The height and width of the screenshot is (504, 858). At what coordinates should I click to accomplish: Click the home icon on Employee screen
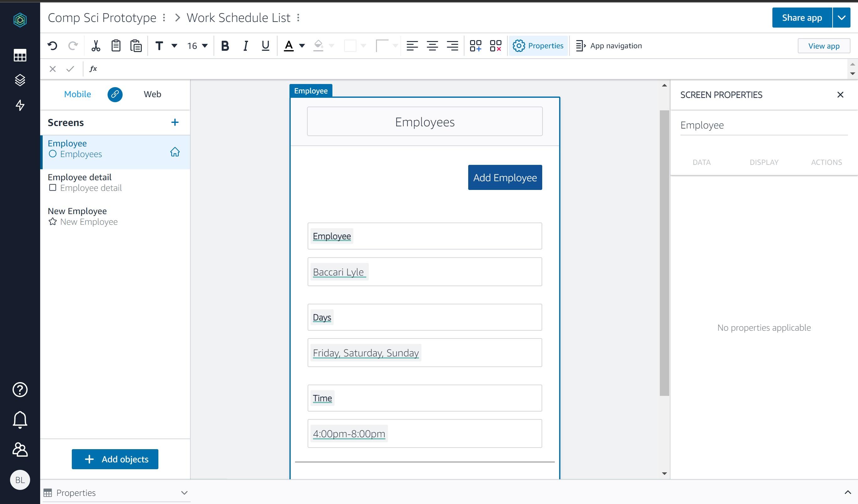(x=175, y=152)
